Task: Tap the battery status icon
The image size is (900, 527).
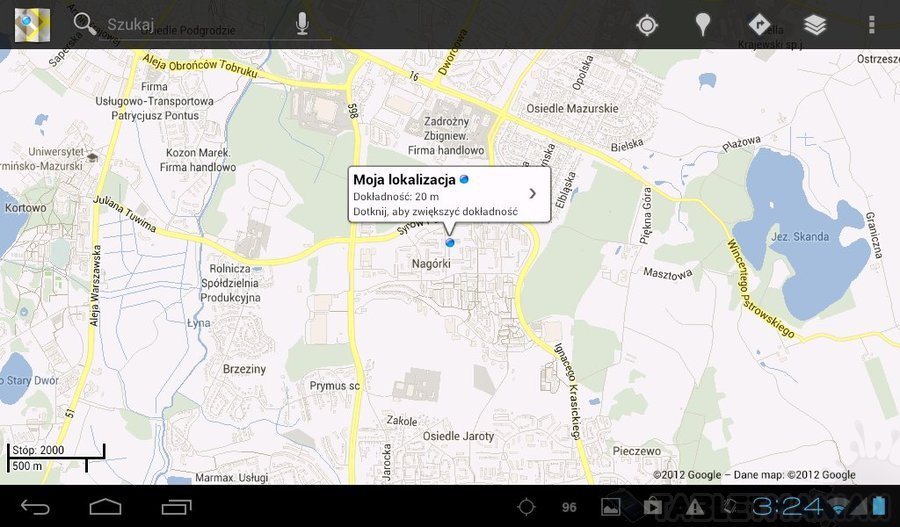Action: click(879, 506)
